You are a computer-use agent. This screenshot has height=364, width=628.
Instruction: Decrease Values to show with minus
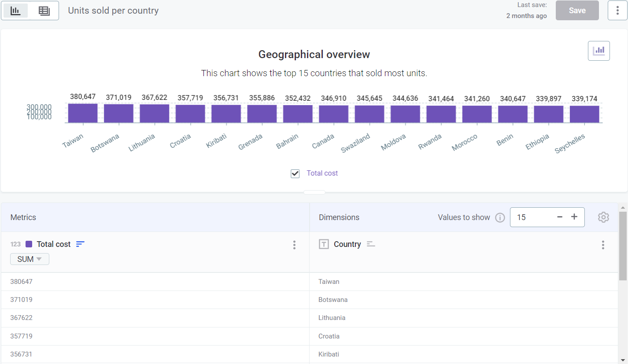click(559, 217)
